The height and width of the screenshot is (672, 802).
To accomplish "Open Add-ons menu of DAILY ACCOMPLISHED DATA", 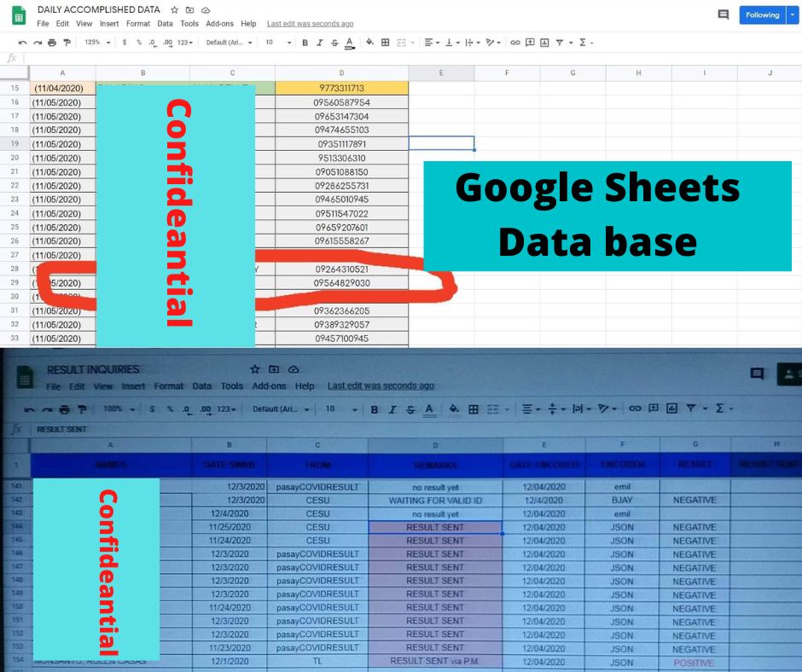I will [x=219, y=24].
